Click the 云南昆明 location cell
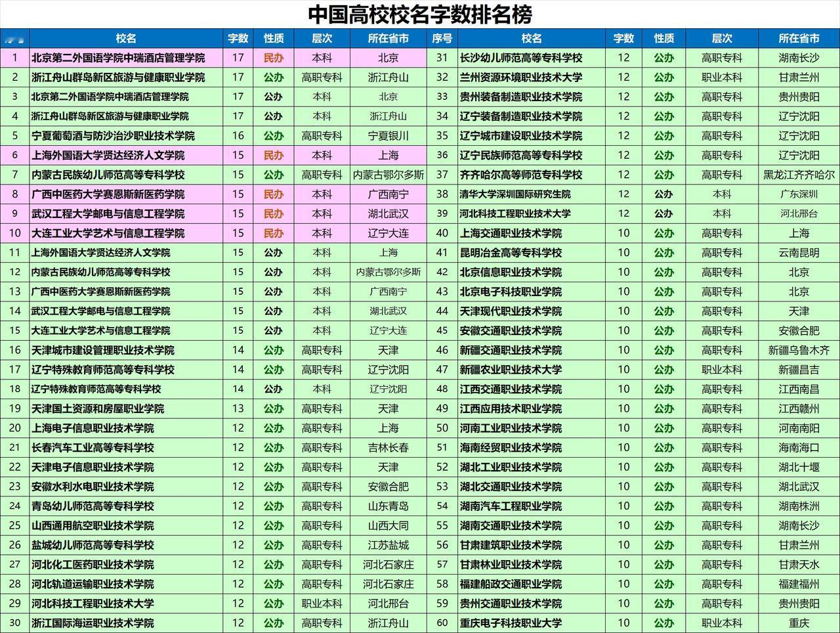The width and height of the screenshot is (840, 633). [x=799, y=253]
